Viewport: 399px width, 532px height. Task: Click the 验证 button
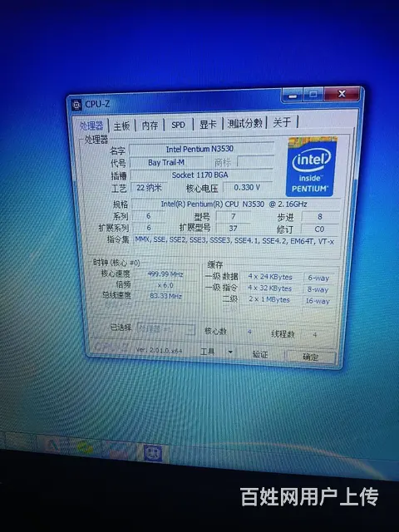click(260, 355)
